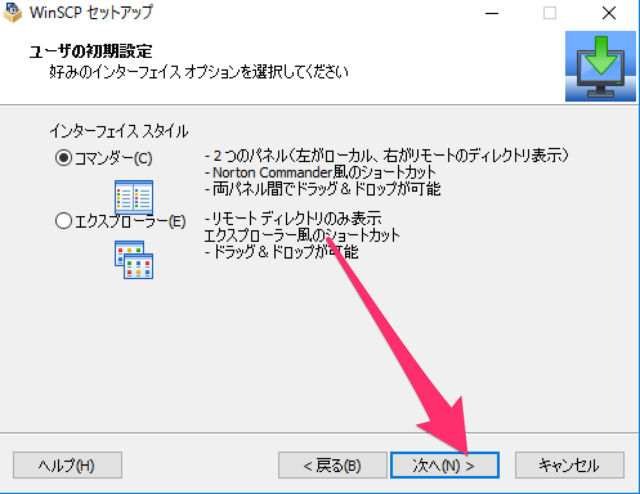Click the Explorer style windows icon

[x=133, y=258]
